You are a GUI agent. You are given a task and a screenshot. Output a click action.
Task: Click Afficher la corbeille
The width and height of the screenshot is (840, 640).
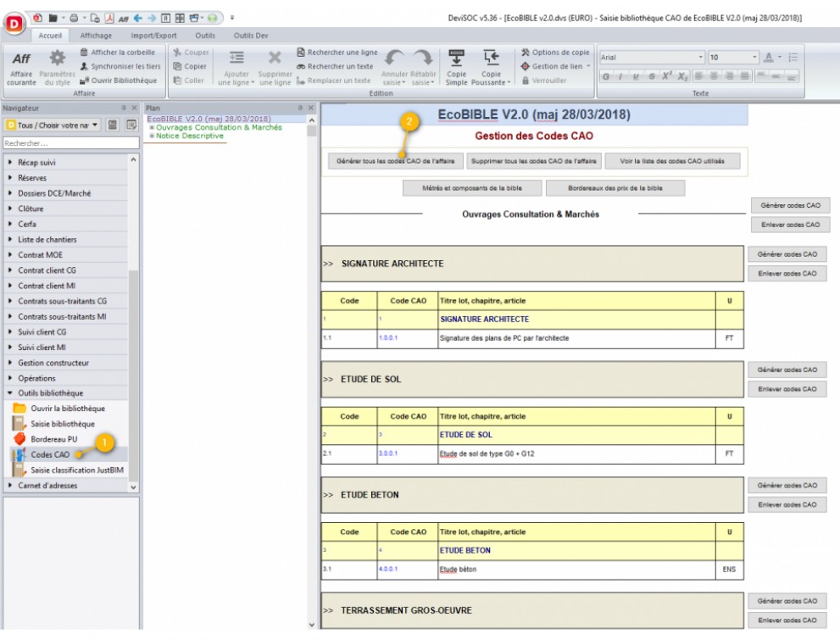[118, 52]
